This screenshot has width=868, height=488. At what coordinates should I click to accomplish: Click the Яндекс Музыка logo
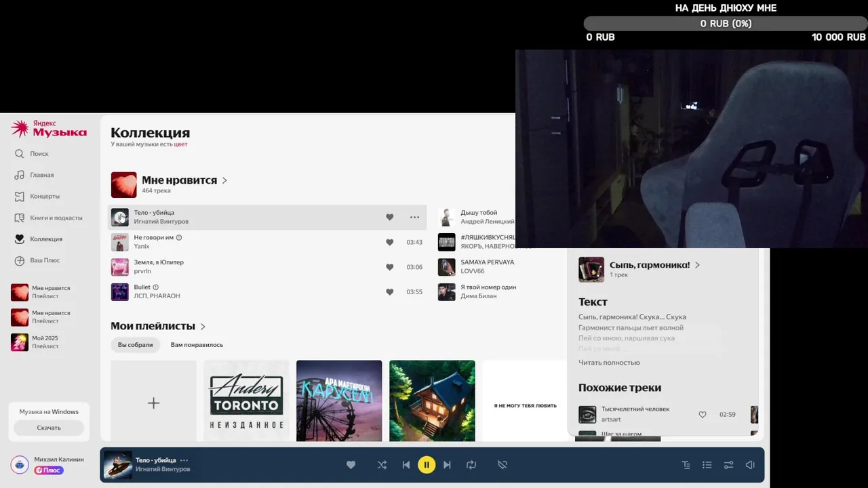(49, 128)
